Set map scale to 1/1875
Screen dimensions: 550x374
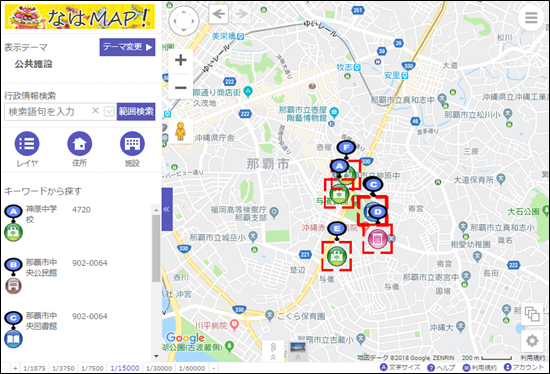(34, 368)
